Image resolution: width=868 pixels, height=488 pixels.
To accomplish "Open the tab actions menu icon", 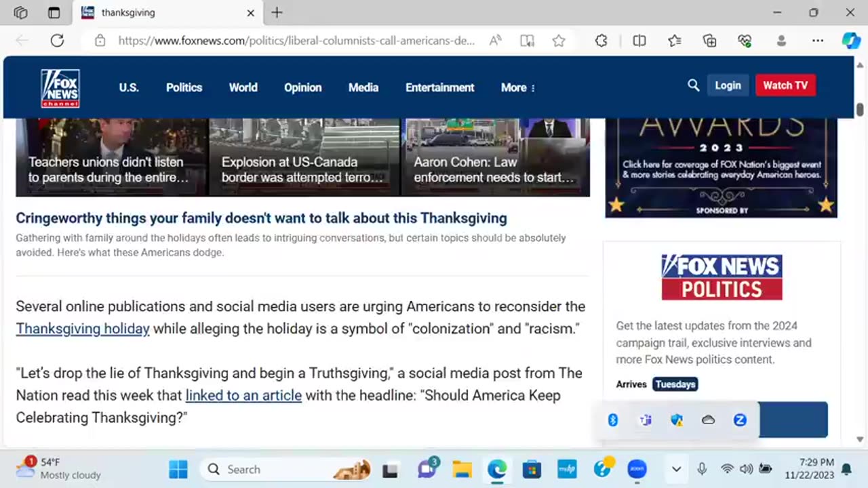I will [54, 12].
